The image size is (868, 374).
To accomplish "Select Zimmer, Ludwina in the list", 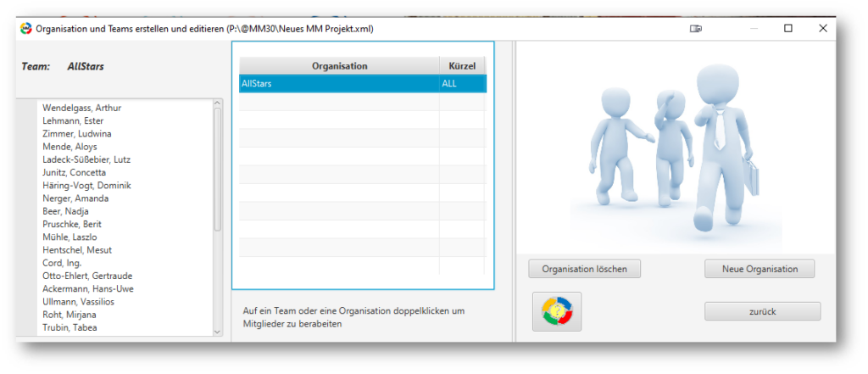I will pyautogui.click(x=77, y=133).
